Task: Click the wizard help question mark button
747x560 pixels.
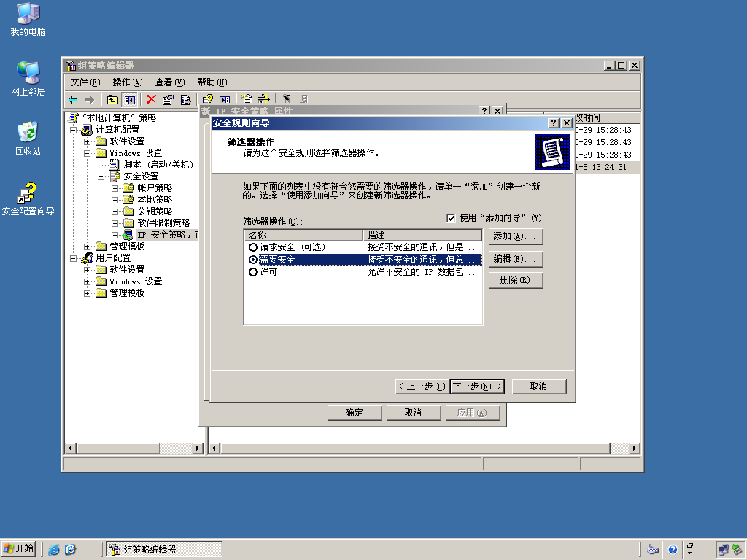Action: [553, 122]
